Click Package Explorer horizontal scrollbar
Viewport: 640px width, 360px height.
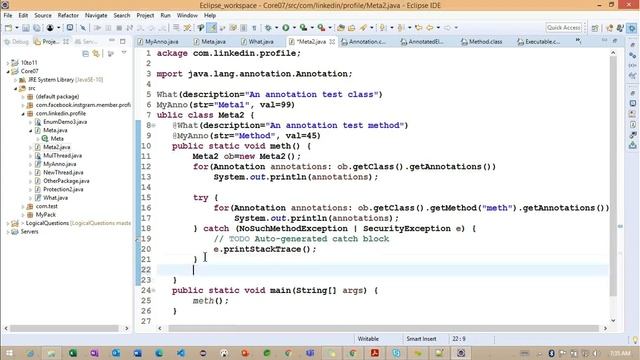64,328
